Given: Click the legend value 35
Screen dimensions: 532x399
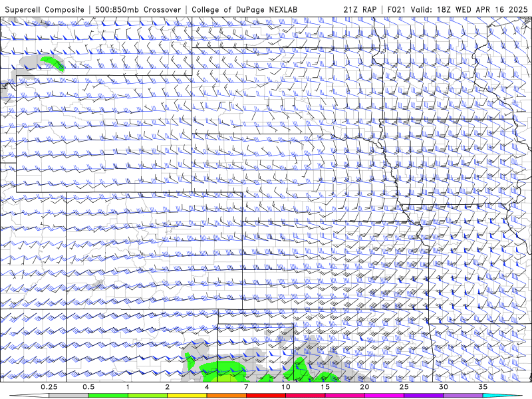Looking at the screenshot, I should [483, 387].
